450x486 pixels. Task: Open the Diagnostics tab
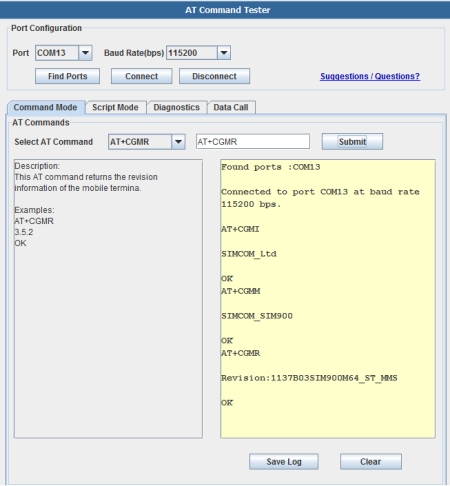177,107
